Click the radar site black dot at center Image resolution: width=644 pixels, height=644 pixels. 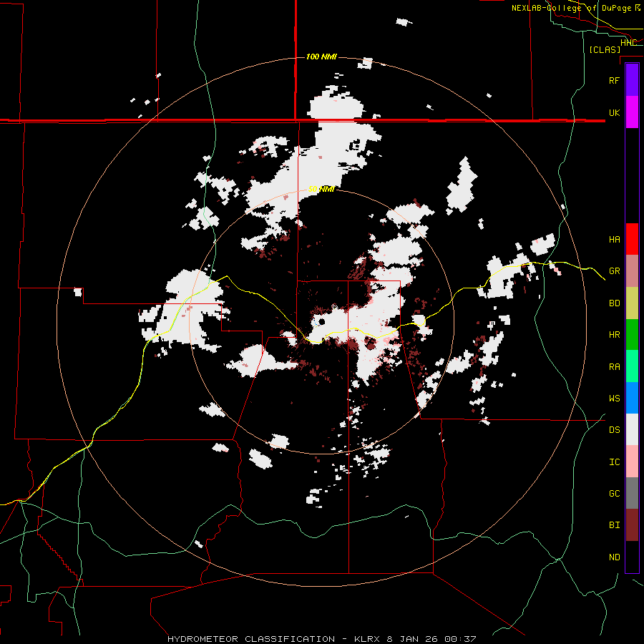321,321
